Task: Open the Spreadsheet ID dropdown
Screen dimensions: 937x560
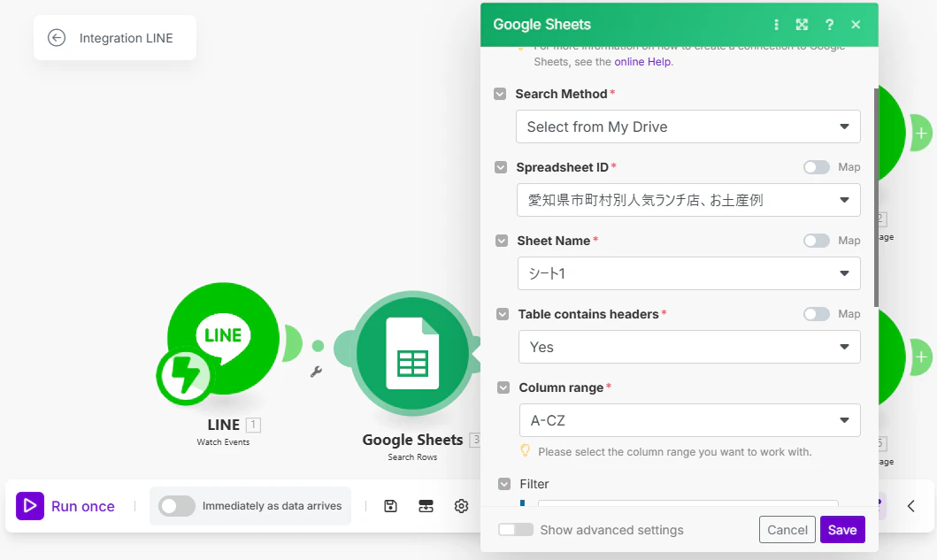Action: coord(688,200)
